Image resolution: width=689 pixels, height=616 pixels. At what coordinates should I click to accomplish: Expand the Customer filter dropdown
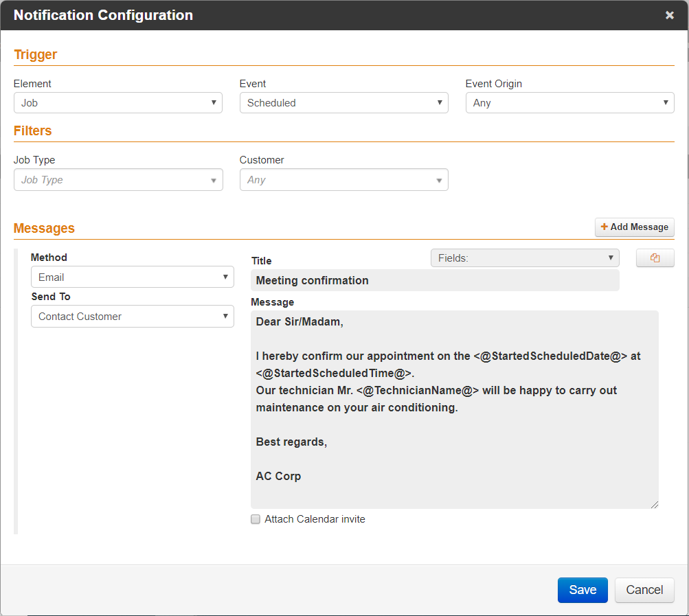coord(343,180)
